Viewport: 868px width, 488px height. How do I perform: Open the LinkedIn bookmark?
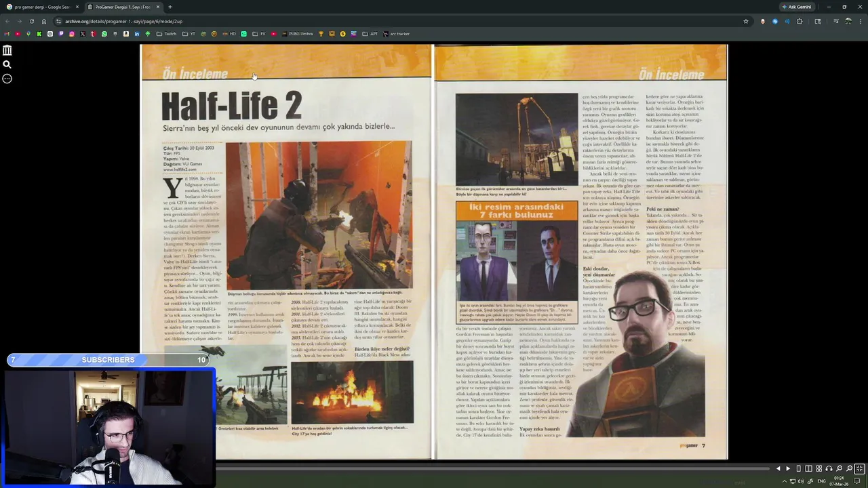pos(137,34)
